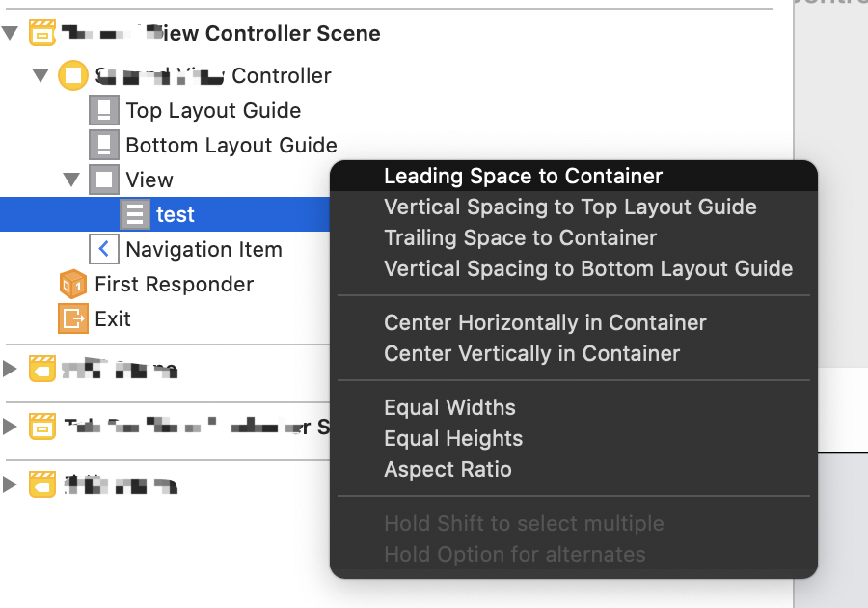The image size is (868, 608).
Task: Collapse the View disclosure triangle
Action: coord(71,180)
